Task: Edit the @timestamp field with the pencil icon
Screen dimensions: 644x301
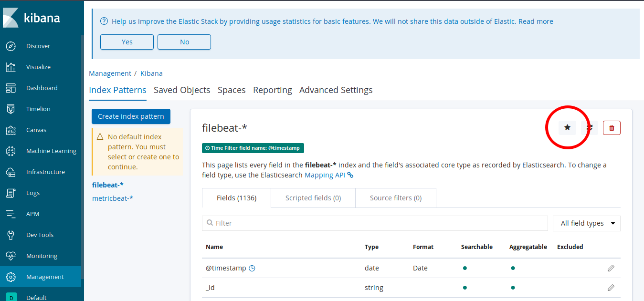Action: (611, 268)
